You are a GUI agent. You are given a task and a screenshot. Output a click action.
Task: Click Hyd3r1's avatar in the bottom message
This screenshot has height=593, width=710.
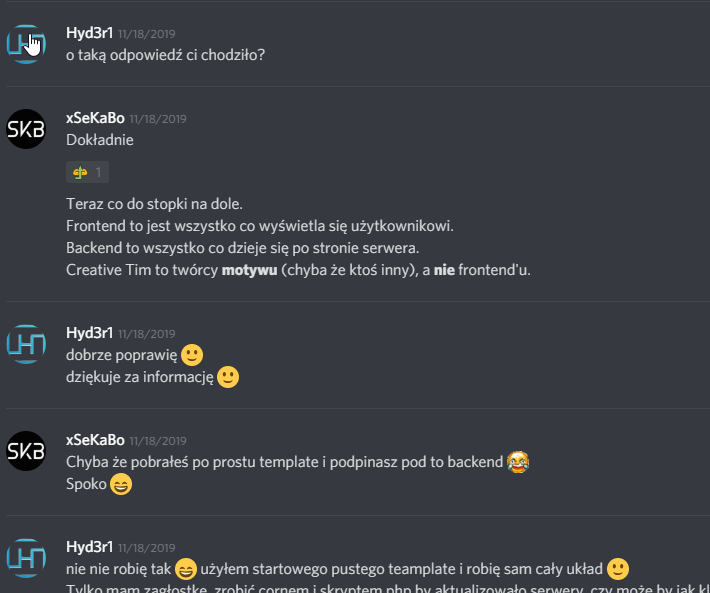26,558
